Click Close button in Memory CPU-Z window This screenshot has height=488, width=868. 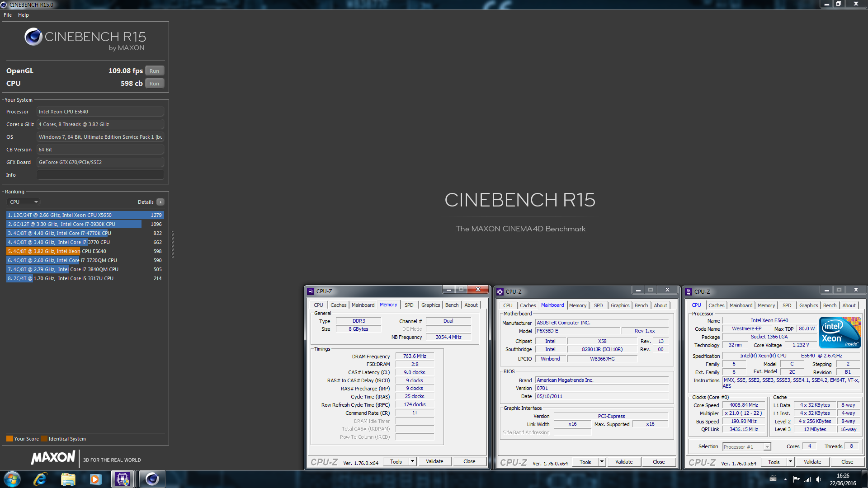pos(469,461)
